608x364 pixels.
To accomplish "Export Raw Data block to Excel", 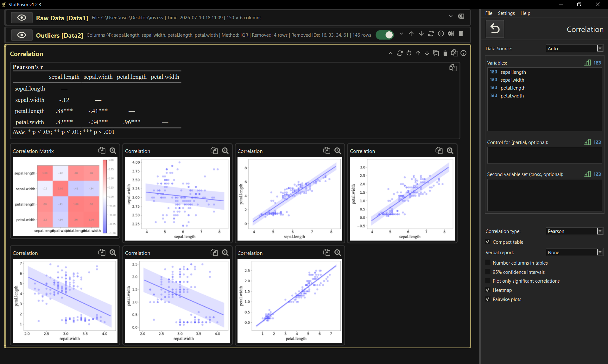I will click(x=461, y=16).
